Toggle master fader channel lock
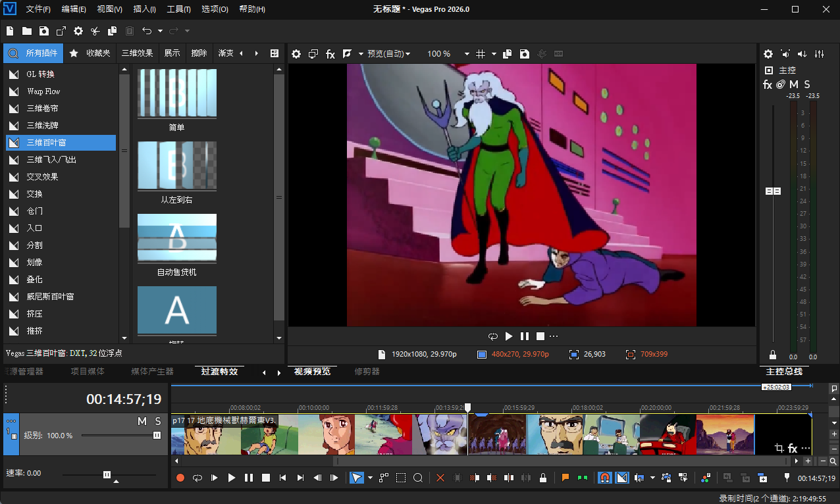Viewport: 840px width, 504px height. (x=773, y=355)
